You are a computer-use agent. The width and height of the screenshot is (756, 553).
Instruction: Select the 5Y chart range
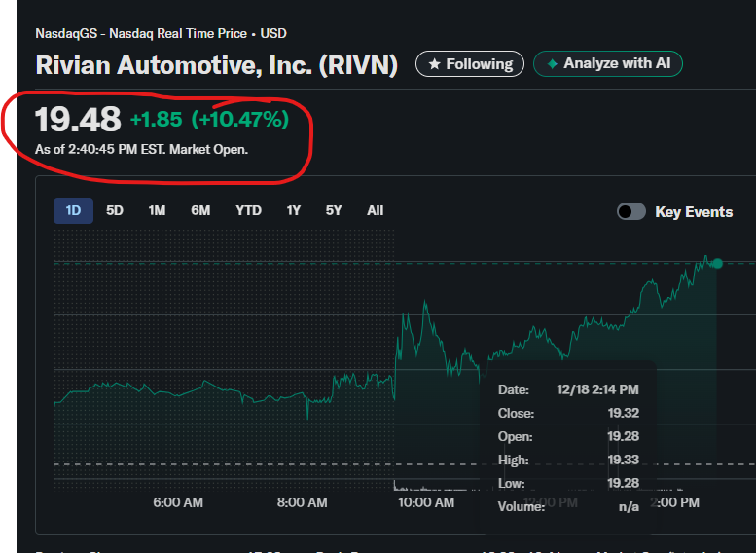(334, 211)
